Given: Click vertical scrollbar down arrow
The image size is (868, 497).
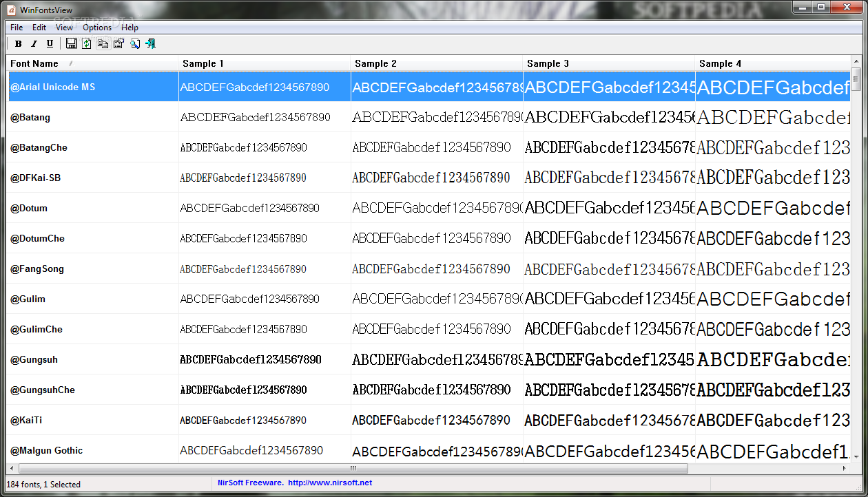Looking at the screenshot, I should click(856, 457).
